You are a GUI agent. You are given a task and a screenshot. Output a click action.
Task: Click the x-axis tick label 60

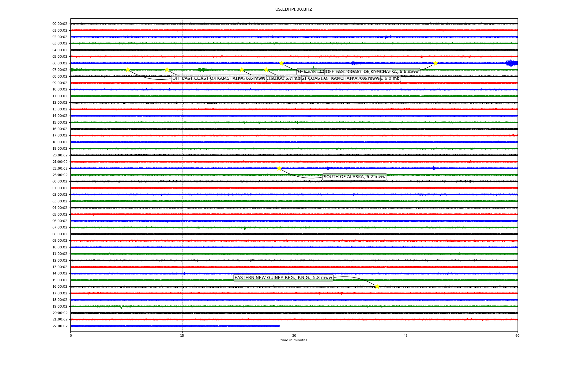click(517, 335)
